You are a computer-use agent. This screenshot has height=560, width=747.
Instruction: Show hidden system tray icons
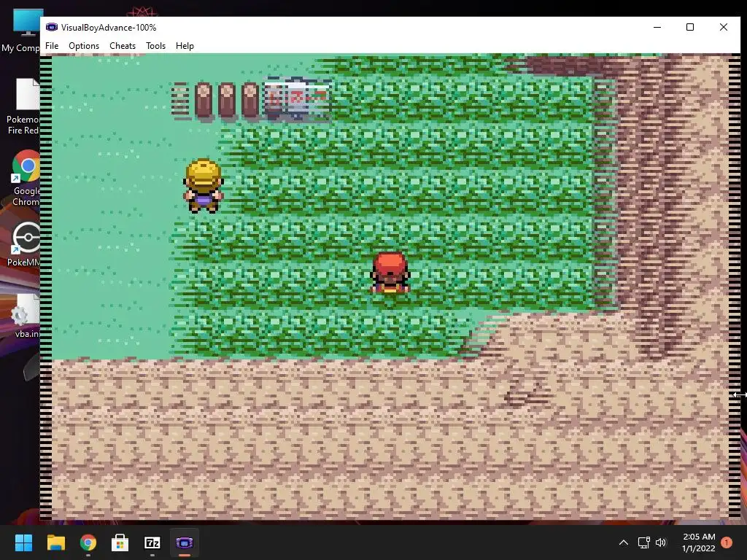623,542
